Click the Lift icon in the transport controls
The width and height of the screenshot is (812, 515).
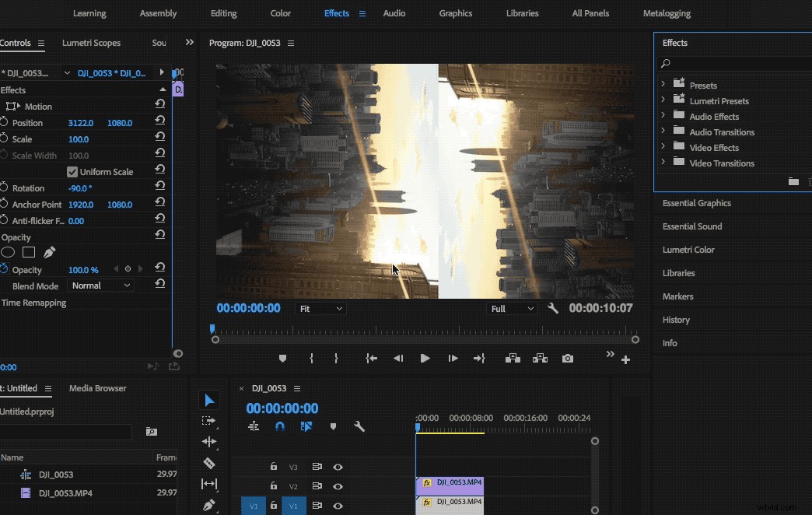tap(515, 359)
